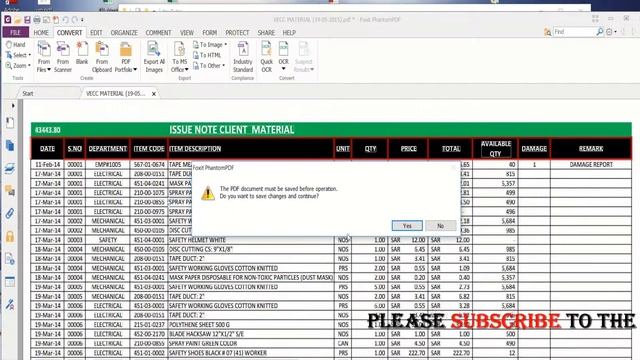The image size is (640, 360).
Task: Click No in the save dialog
Action: click(440, 226)
